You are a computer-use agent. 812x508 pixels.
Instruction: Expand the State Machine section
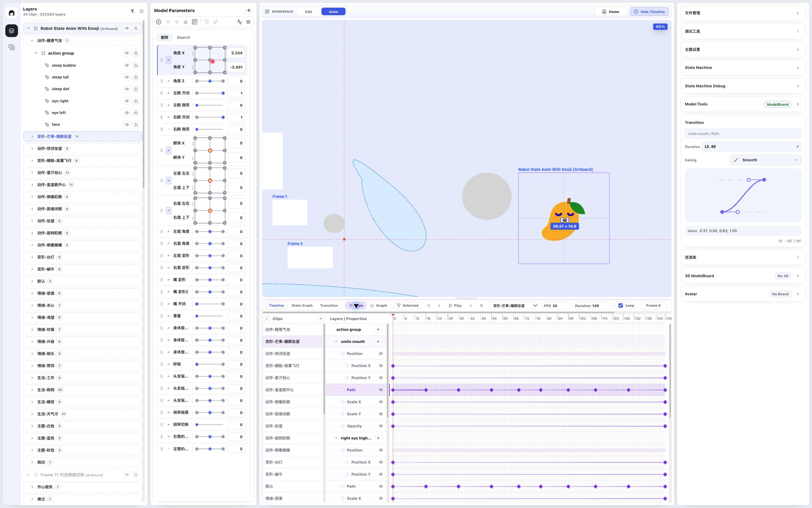point(743,68)
